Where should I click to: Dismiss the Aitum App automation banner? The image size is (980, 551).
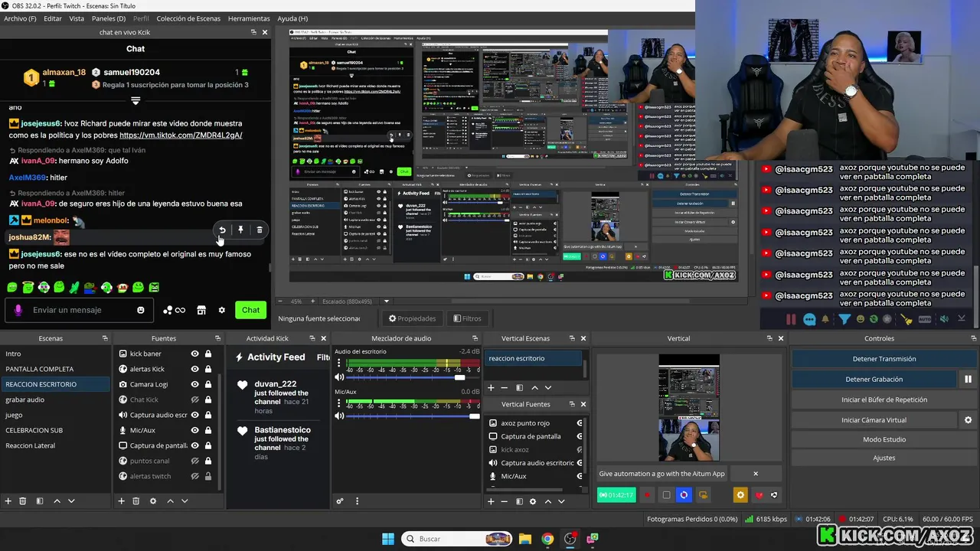coord(755,474)
